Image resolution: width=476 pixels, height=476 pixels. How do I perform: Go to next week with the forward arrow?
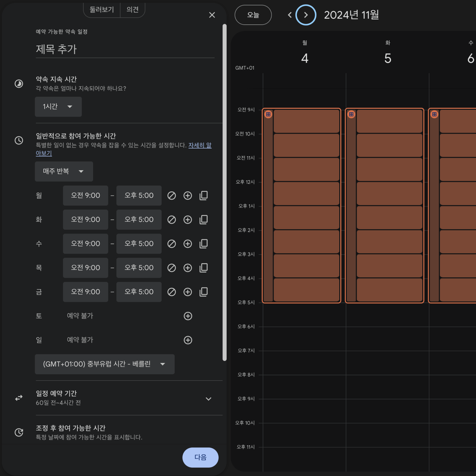pos(306,15)
